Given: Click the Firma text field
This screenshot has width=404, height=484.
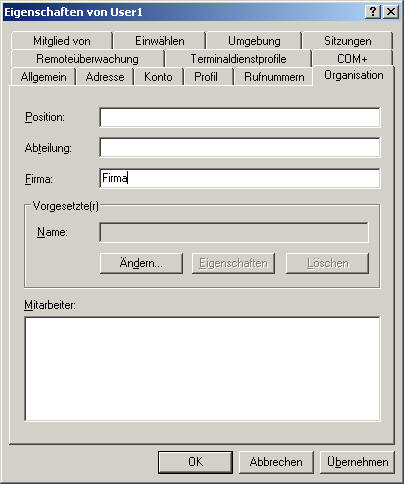Looking at the screenshot, I should click(240, 178).
